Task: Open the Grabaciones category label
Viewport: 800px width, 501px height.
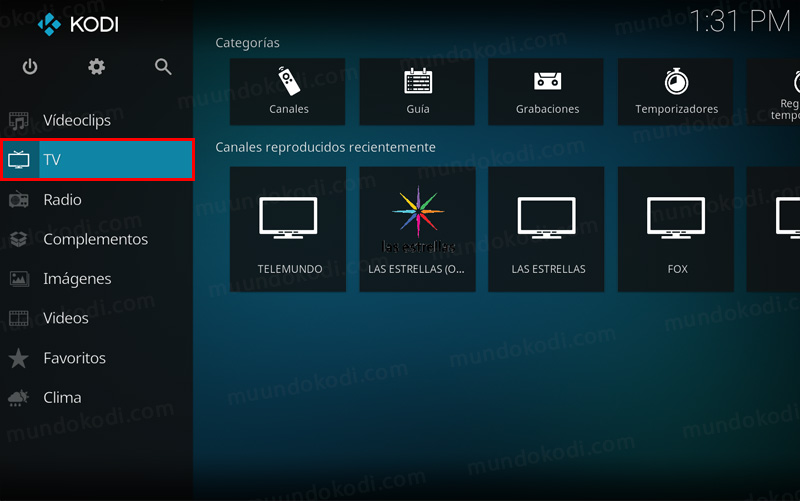Action: coord(547,109)
